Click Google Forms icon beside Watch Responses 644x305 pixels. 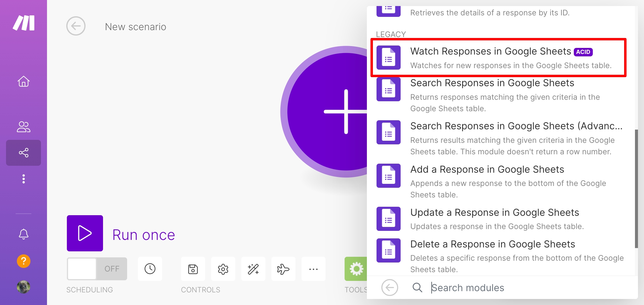(x=389, y=58)
